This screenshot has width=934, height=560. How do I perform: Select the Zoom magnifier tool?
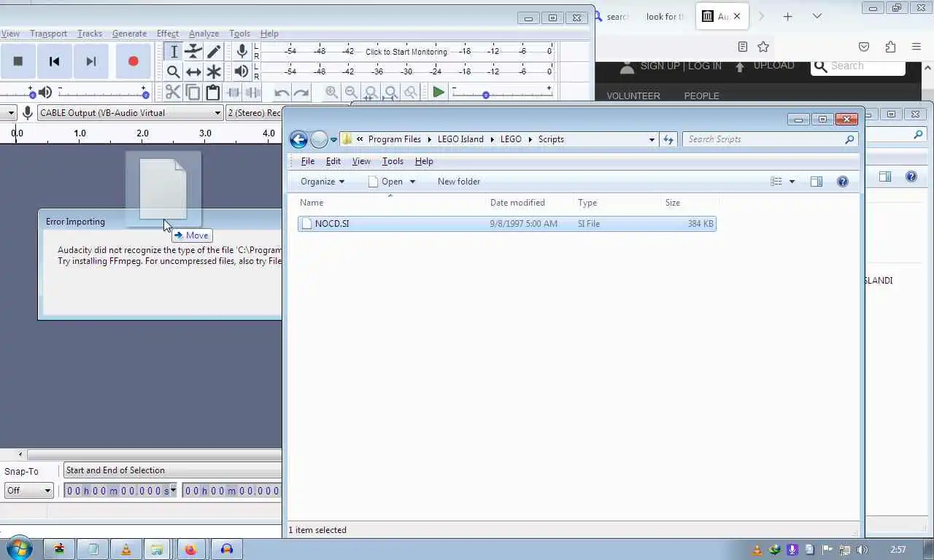[174, 71]
